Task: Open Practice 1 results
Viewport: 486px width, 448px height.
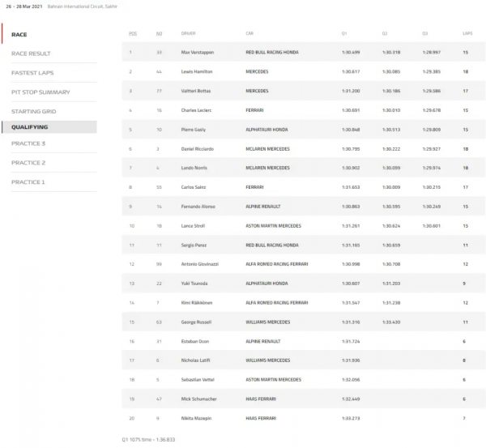Action: coord(28,182)
